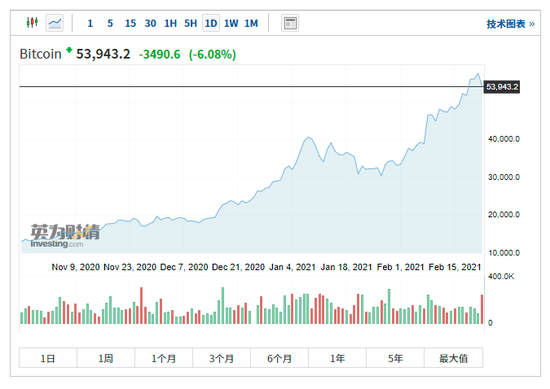Click the Feb 1, 2021 date label
Screen dimensions: 550x389
point(401,267)
